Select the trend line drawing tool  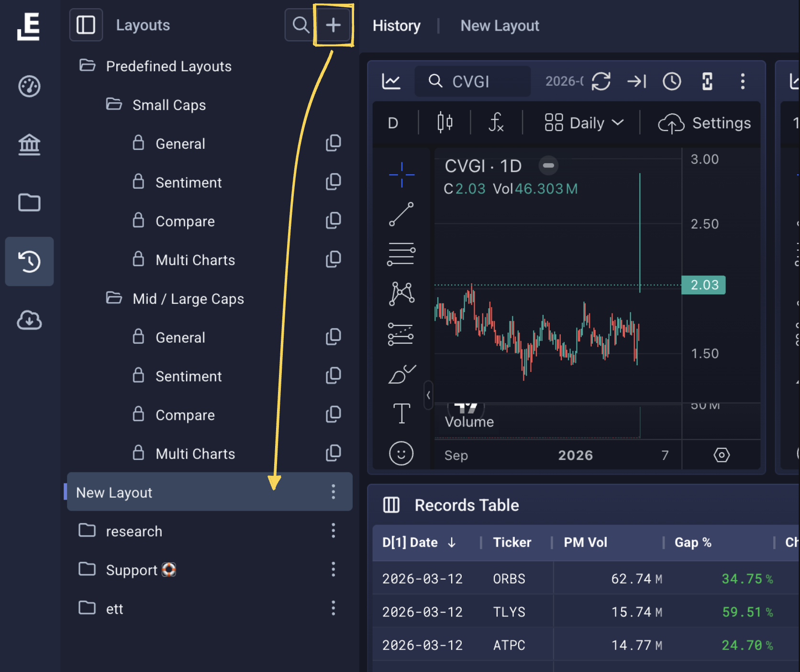pos(401,214)
